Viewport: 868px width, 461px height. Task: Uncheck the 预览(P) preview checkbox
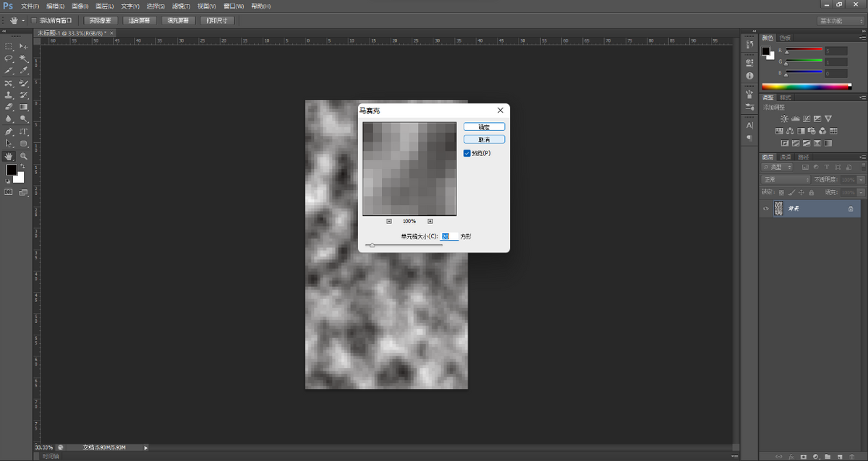[467, 153]
